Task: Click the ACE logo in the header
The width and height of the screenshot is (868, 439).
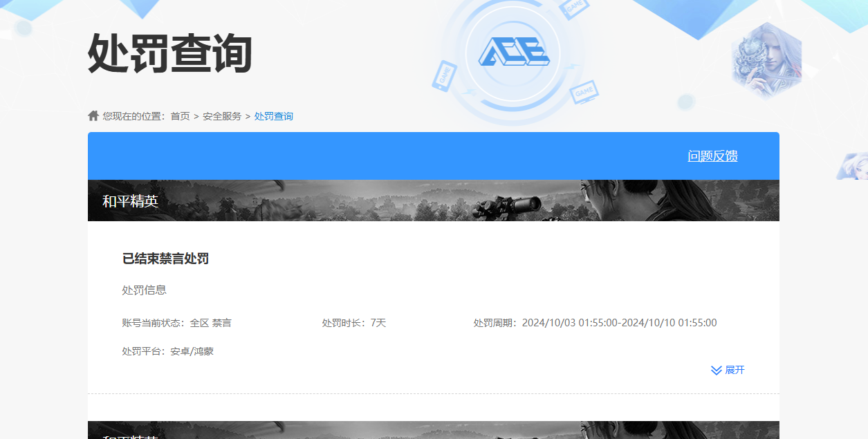Action: click(513, 51)
